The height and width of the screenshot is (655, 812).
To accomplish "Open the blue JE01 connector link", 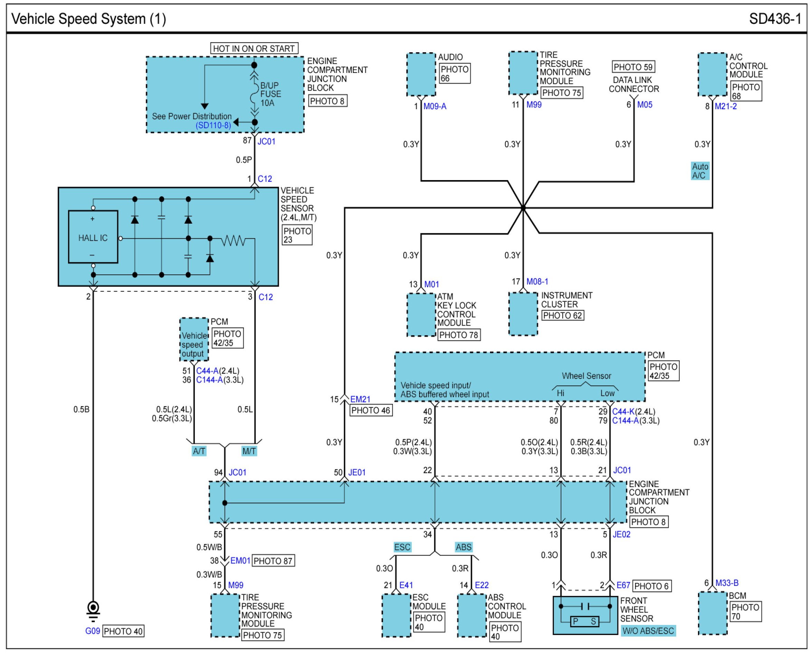I will pos(357,472).
